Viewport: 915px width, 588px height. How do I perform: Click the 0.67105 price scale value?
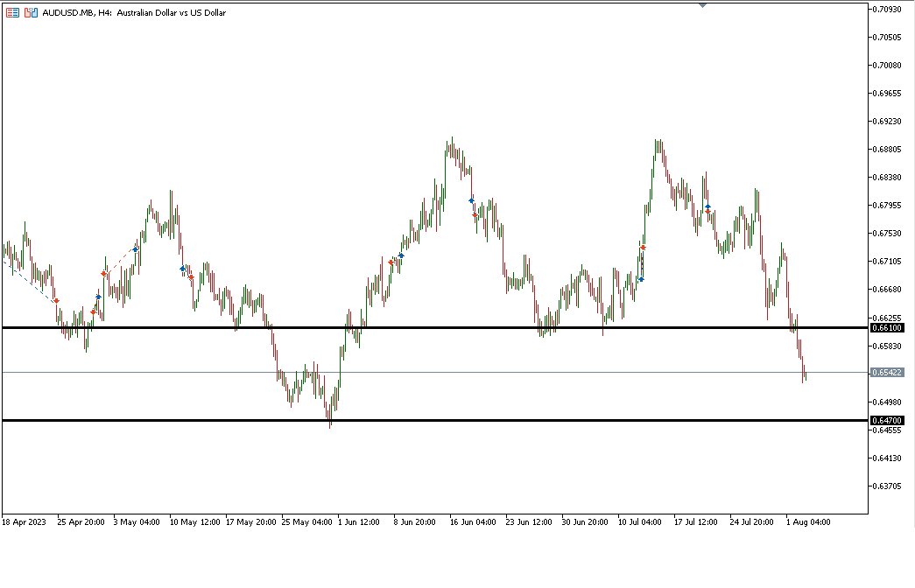click(886, 262)
